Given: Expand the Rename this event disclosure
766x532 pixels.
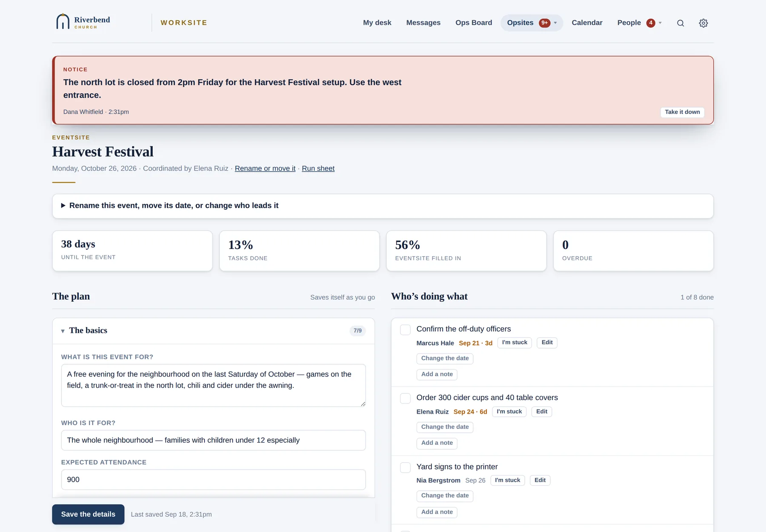Looking at the screenshot, I should 383,206.
